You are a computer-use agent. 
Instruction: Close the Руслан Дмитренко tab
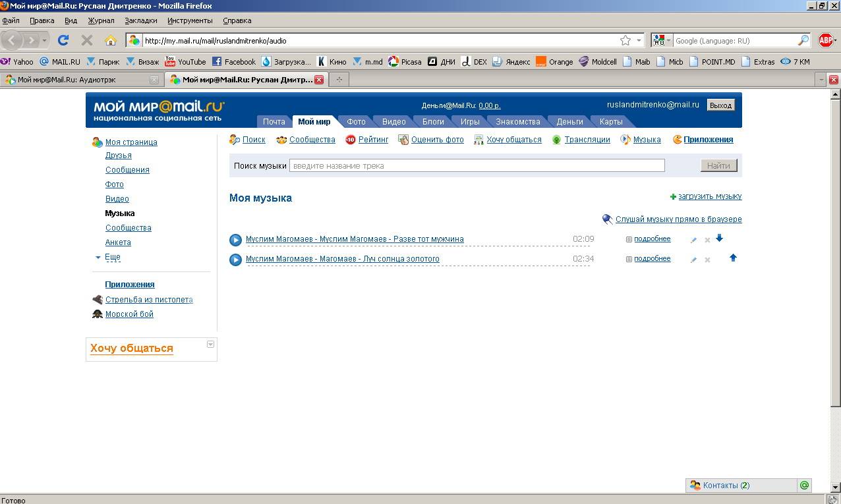pyautogui.click(x=319, y=80)
